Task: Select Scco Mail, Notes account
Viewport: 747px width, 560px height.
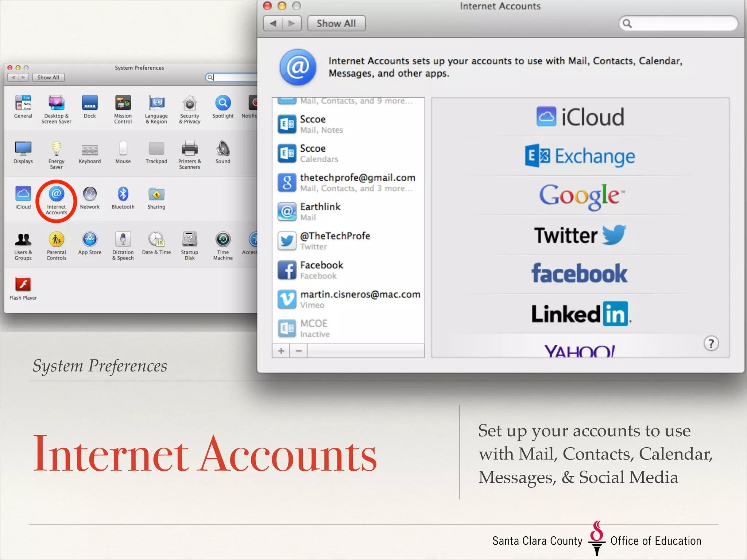Action: [x=348, y=124]
